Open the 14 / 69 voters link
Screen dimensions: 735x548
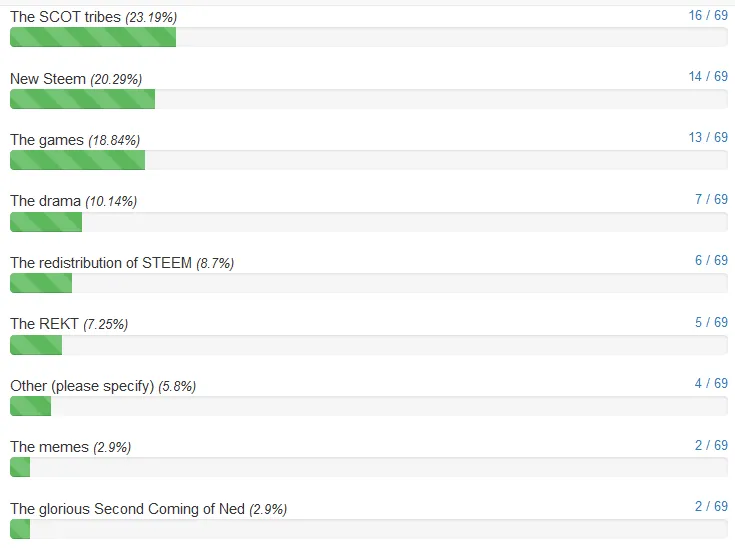pos(708,76)
